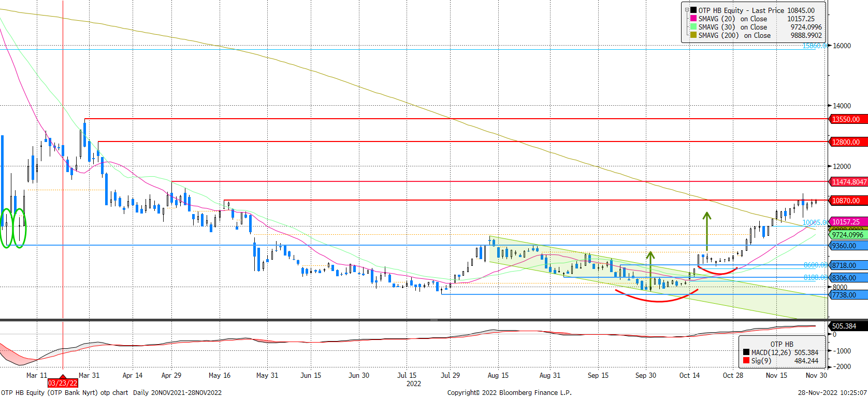Click the olive SMAVG (200) legend swatch
This screenshot has height=397, width=868.
(693, 35)
